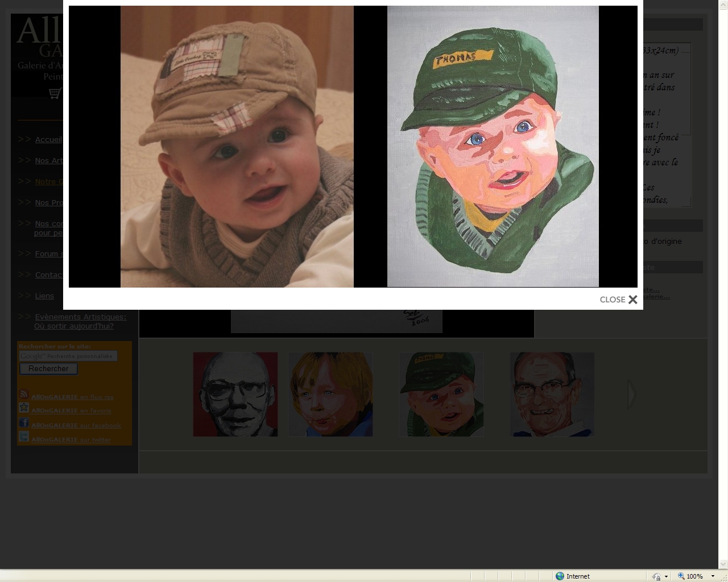Open the shopping cart icon
The image size is (728, 582).
[55, 93]
